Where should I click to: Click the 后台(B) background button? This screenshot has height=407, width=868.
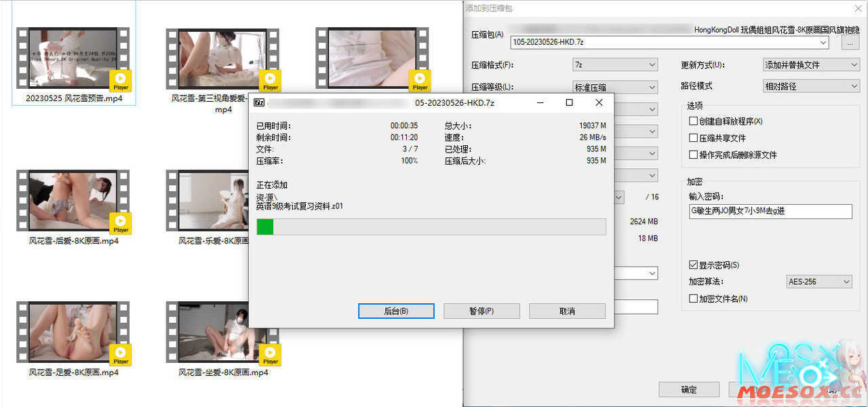pyautogui.click(x=396, y=311)
